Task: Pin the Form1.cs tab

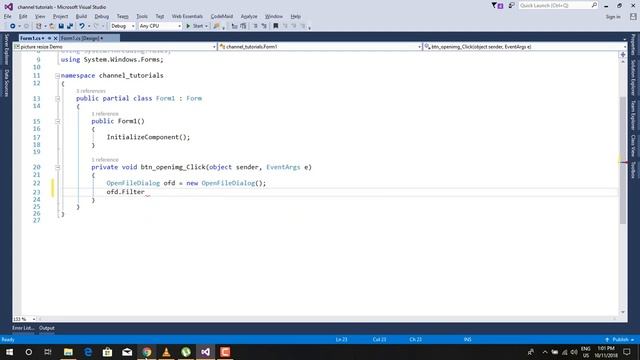Action: coord(49,38)
